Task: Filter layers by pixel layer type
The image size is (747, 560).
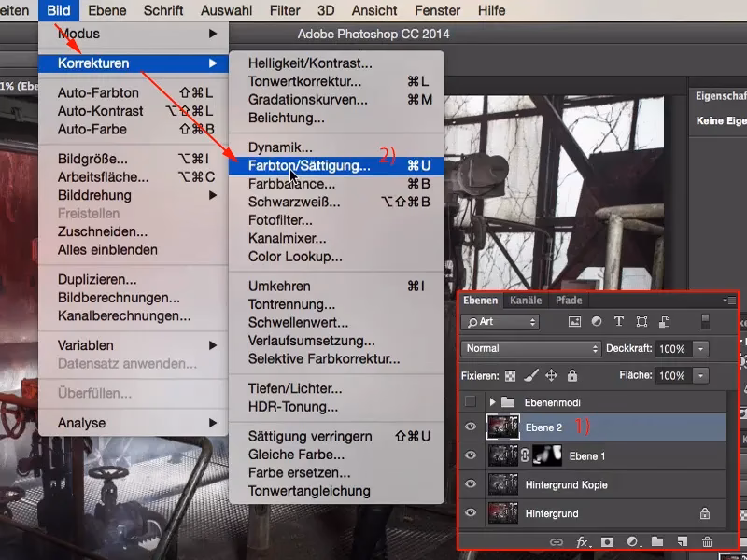Action: click(574, 322)
